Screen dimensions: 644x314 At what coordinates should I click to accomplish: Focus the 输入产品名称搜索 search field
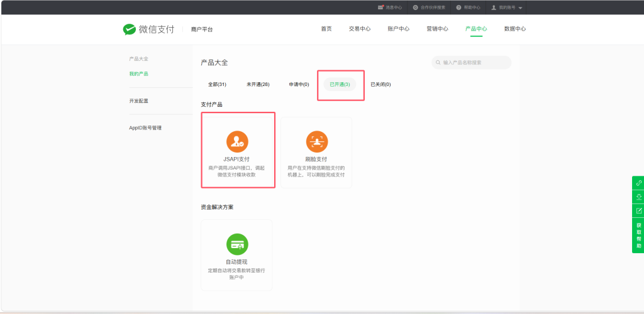[472, 63]
